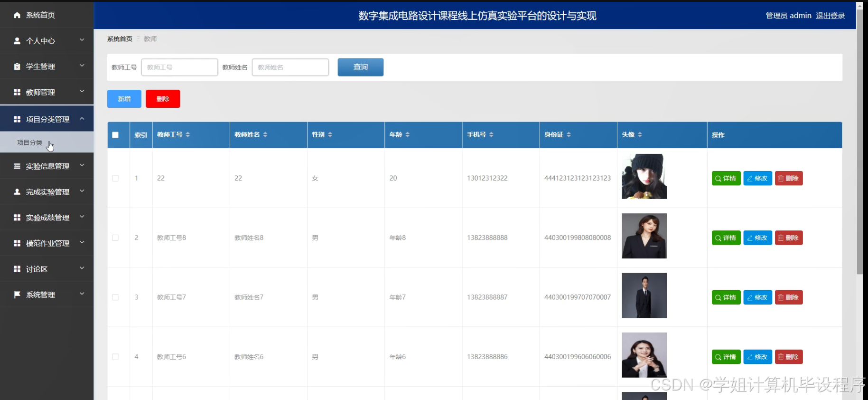868x400 pixels.
Task: Click the avatar photo of teacher 22
Action: 644,176
